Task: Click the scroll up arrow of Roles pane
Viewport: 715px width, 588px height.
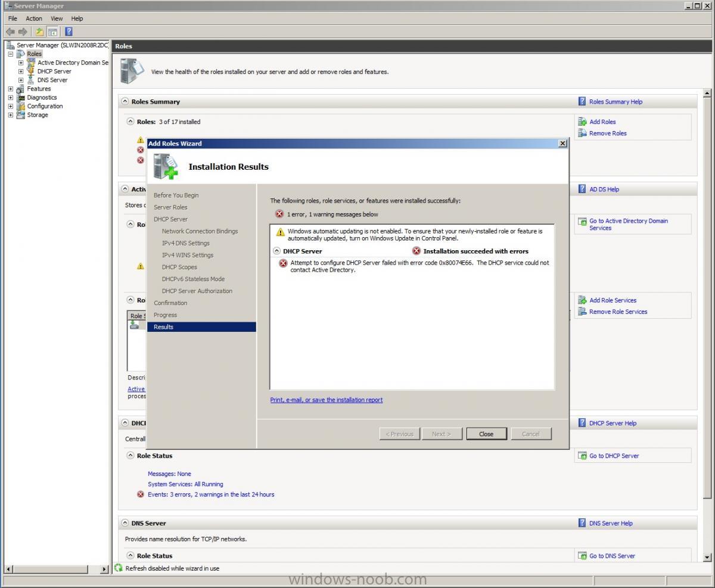Action: pos(707,94)
